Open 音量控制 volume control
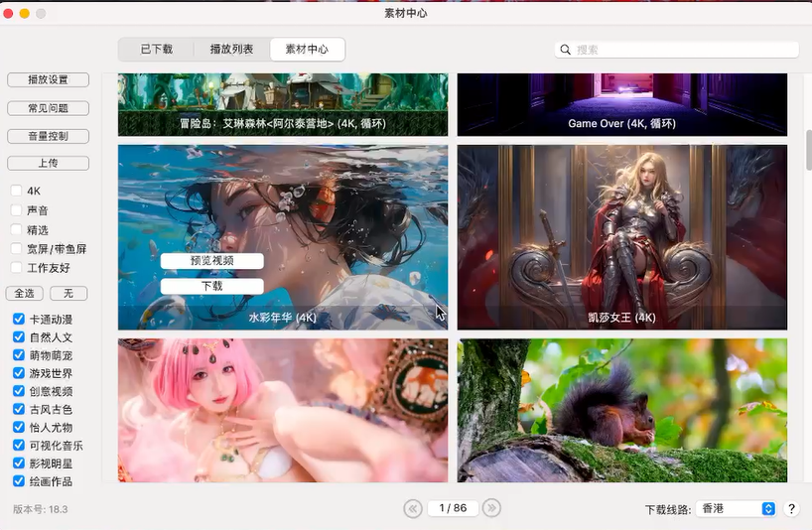The image size is (812, 530). [x=49, y=136]
